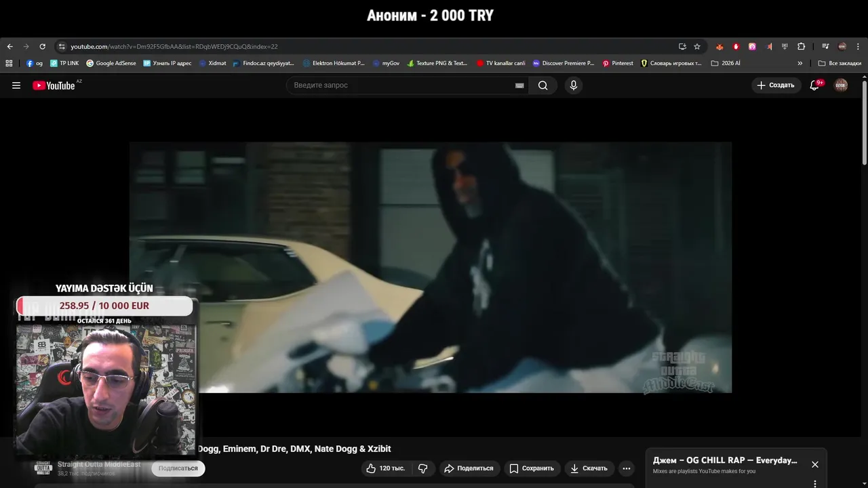Screen dimensions: 868x488
Task: Open the TP LINK bookmark
Action: click(x=64, y=63)
